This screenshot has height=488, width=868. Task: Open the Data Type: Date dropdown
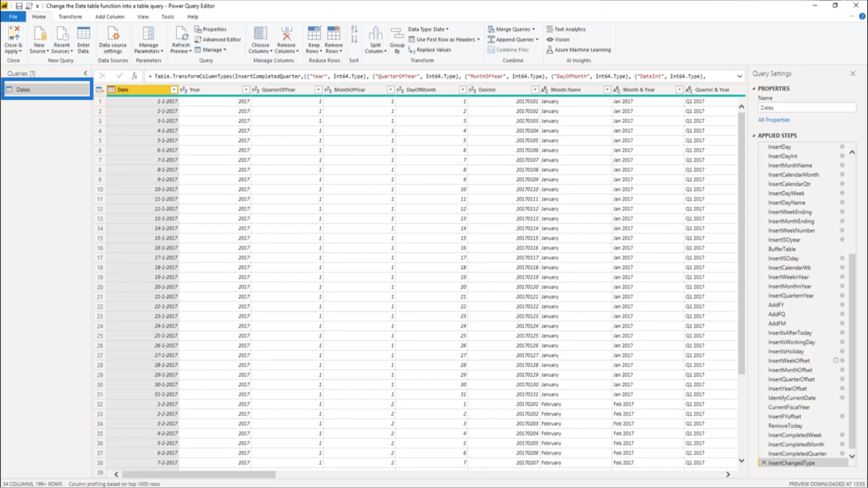(428, 29)
